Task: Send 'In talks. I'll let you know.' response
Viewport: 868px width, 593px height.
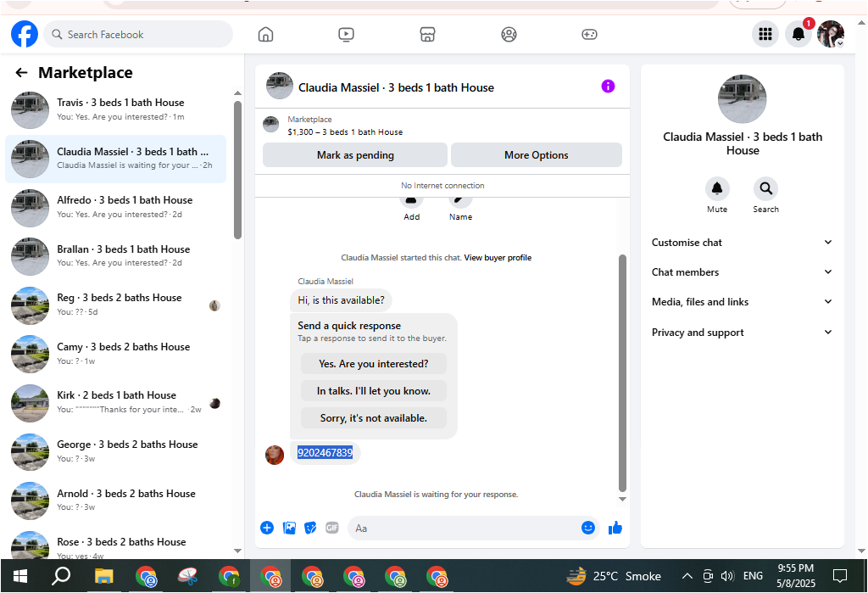Action: (374, 391)
